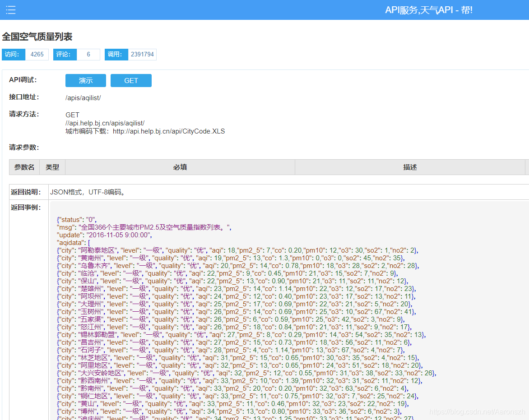
Task: Click the CityCode.XLS download URL
Action: [x=169, y=131]
